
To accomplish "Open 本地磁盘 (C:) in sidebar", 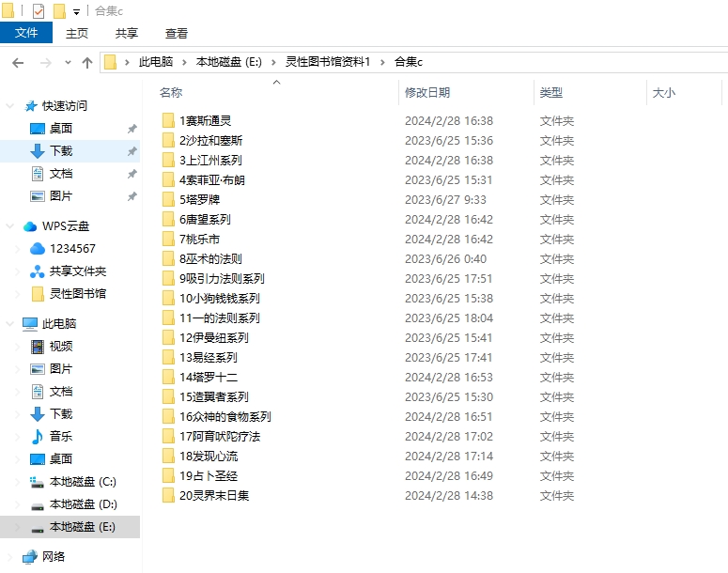I will (x=83, y=482).
